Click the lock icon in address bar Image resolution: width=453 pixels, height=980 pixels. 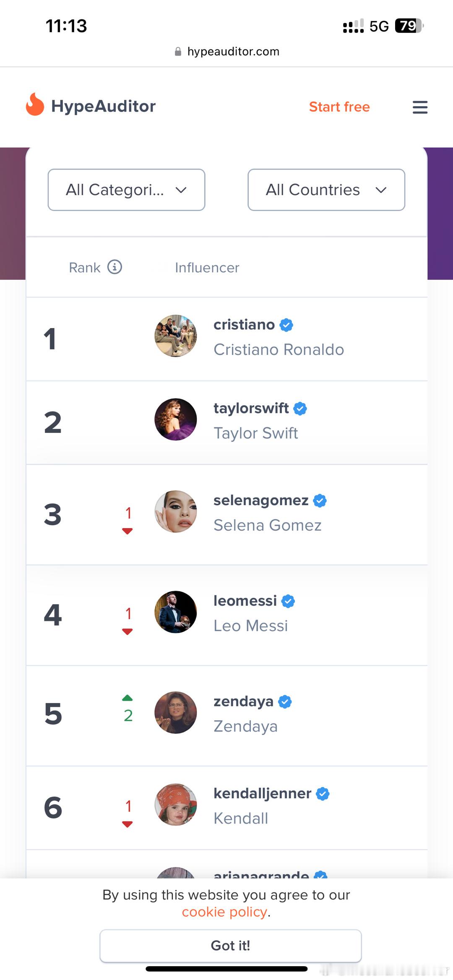(x=178, y=52)
